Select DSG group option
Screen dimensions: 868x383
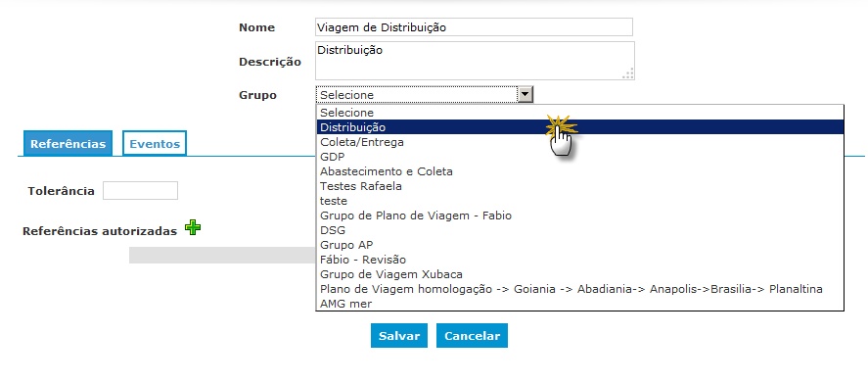coord(579,230)
